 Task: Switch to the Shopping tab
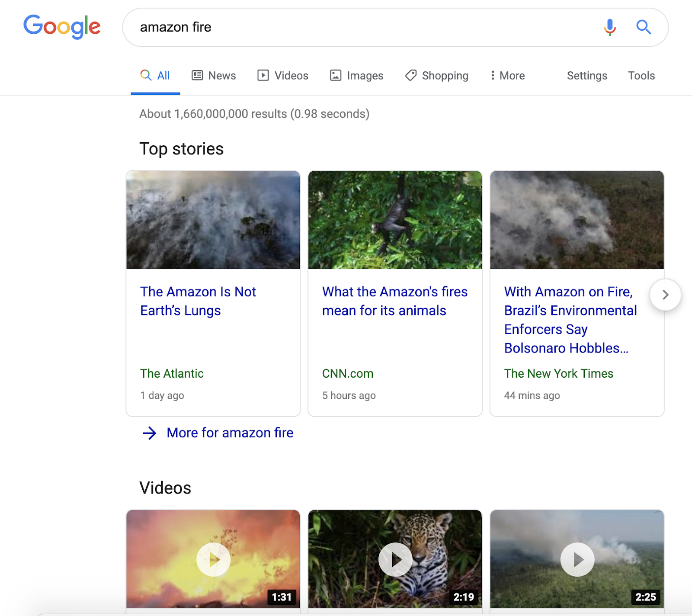437,76
